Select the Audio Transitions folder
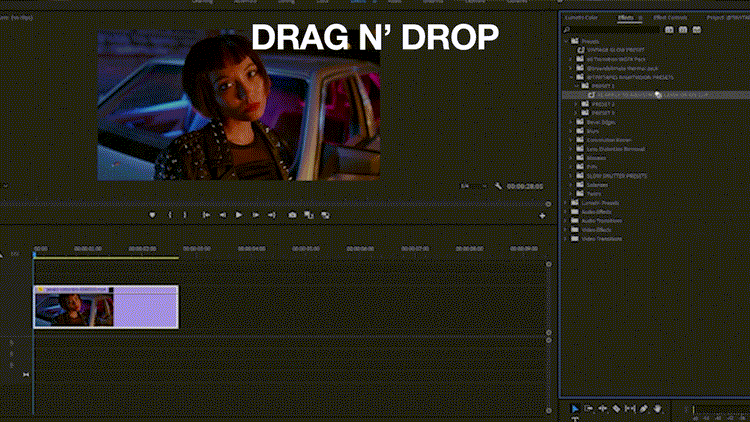This screenshot has width=750, height=422. click(601, 221)
